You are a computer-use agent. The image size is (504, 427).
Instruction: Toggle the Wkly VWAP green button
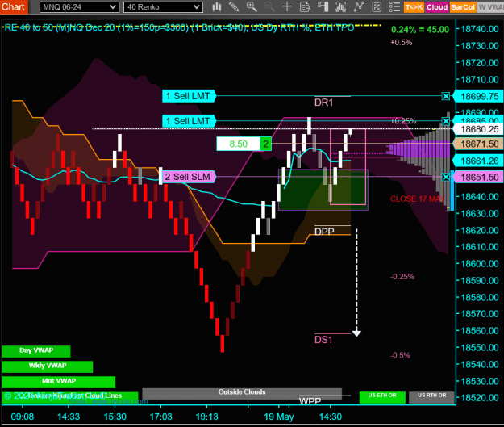coord(48,366)
